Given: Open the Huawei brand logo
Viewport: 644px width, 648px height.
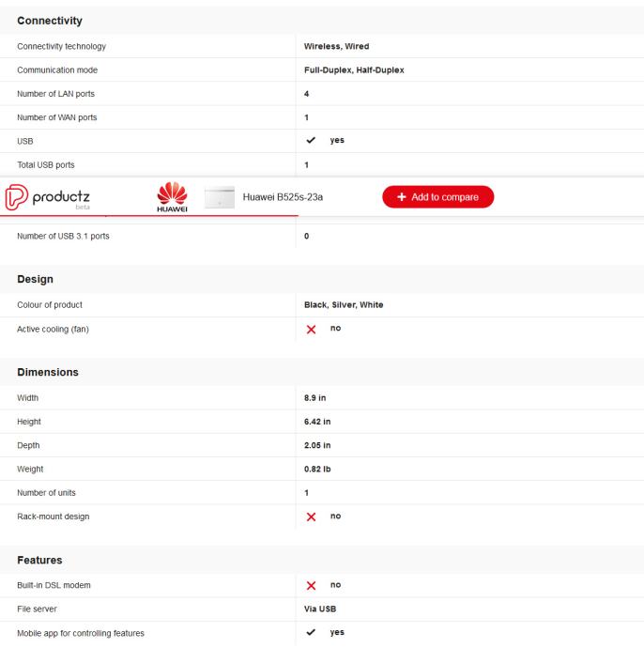Looking at the screenshot, I should coord(172,196).
